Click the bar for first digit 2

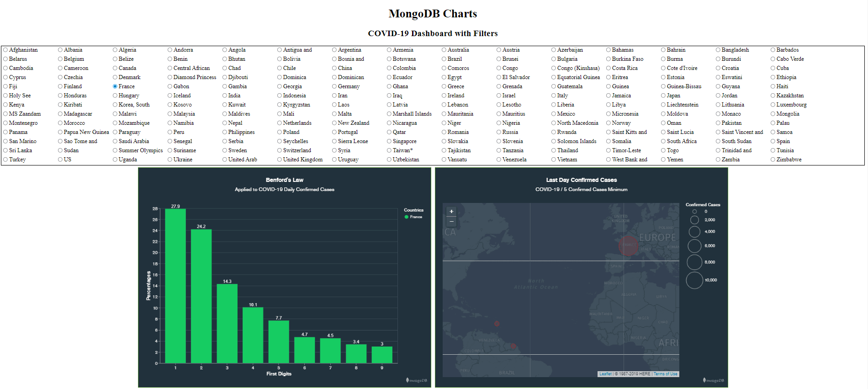[x=201, y=296]
